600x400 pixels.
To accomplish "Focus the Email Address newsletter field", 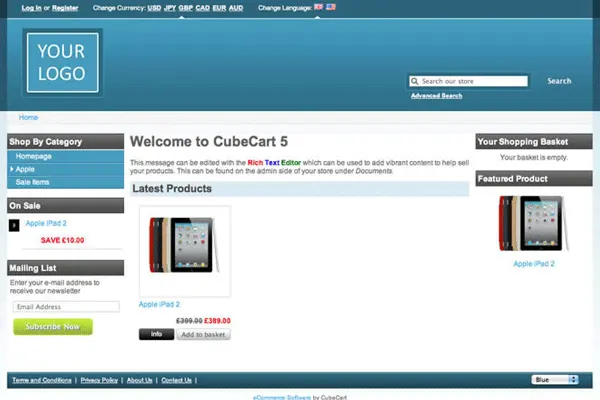I will click(x=65, y=307).
